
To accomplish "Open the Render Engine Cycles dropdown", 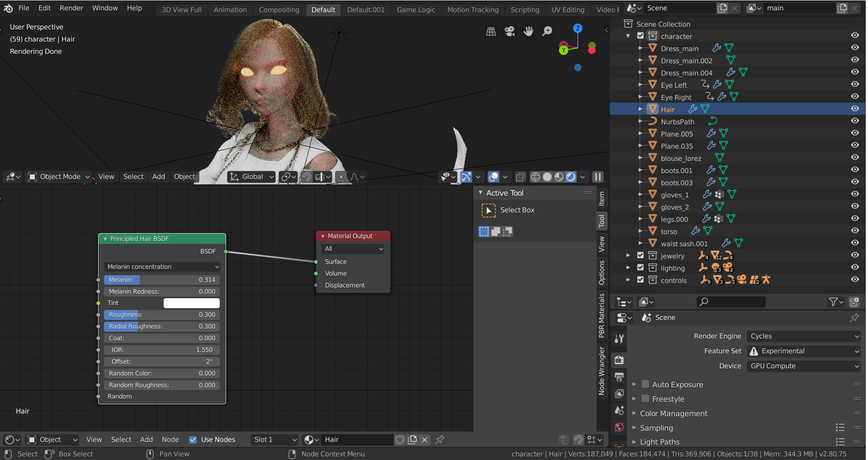I will pos(804,336).
